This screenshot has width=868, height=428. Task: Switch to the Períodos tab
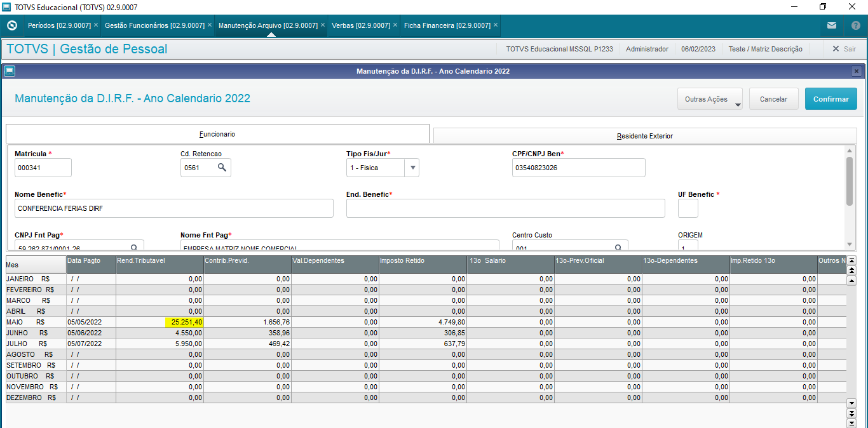tap(59, 25)
